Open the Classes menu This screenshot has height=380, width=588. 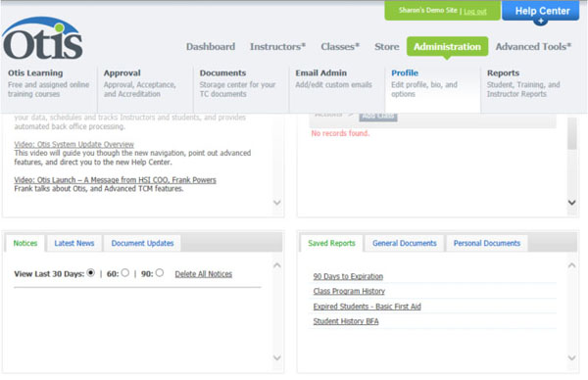[340, 46]
